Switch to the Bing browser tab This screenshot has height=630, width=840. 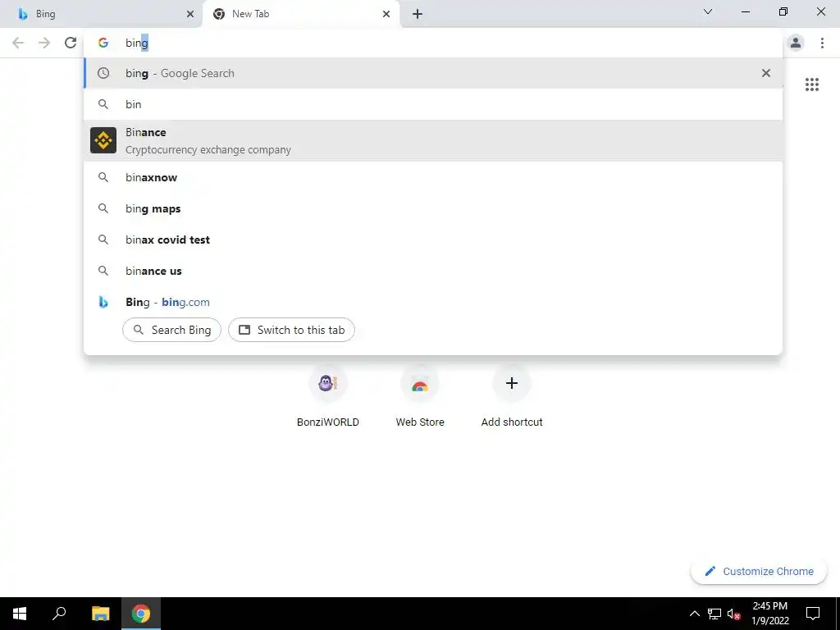click(x=102, y=14)
